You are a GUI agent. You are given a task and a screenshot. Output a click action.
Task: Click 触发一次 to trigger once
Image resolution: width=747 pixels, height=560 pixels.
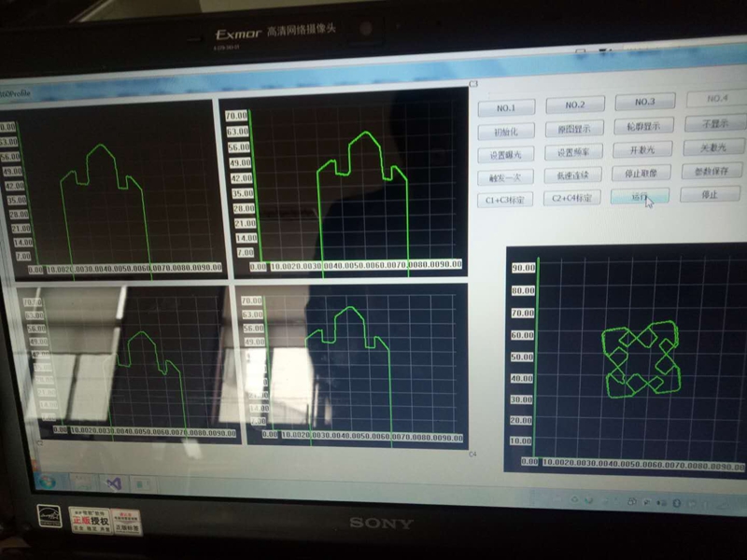(505, 177)
